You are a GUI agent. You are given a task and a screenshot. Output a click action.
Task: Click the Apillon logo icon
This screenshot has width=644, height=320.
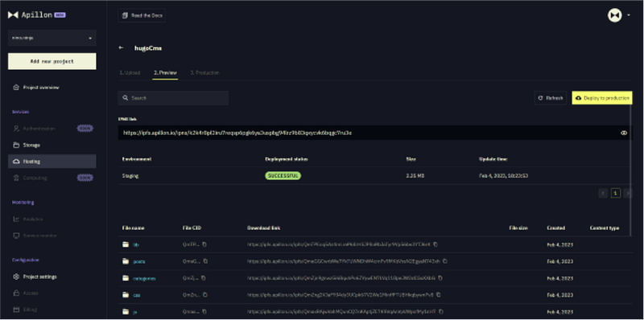(13, 14)
